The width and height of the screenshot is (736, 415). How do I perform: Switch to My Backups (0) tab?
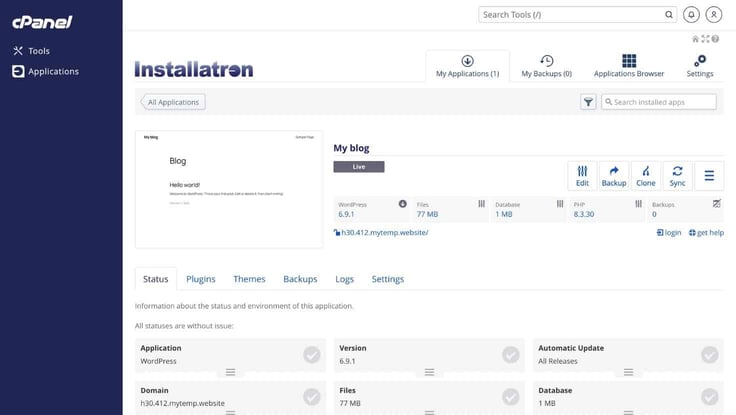[x=546, y=66]
